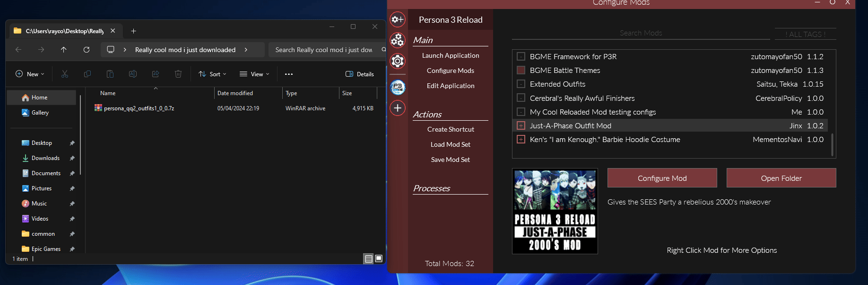Select Configure Mods in Reloaded menu
The image size is (868, 285).
(451, 71)
